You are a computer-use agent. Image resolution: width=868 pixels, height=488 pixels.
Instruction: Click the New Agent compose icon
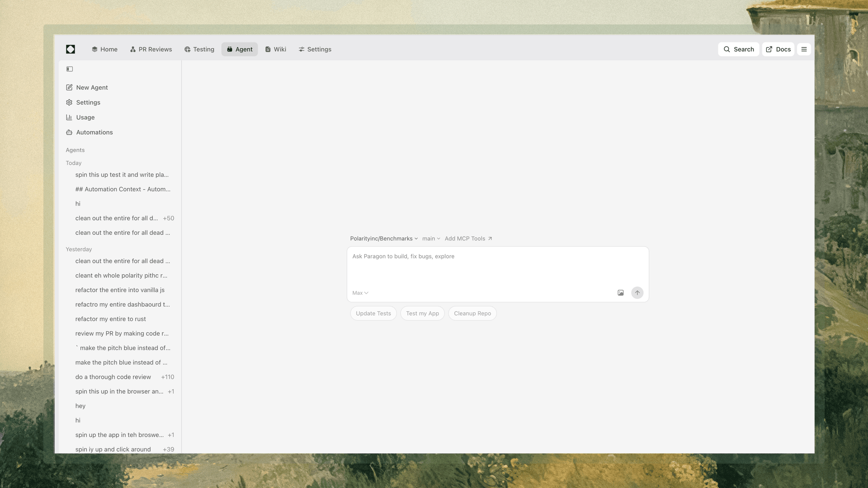(69, 87)
